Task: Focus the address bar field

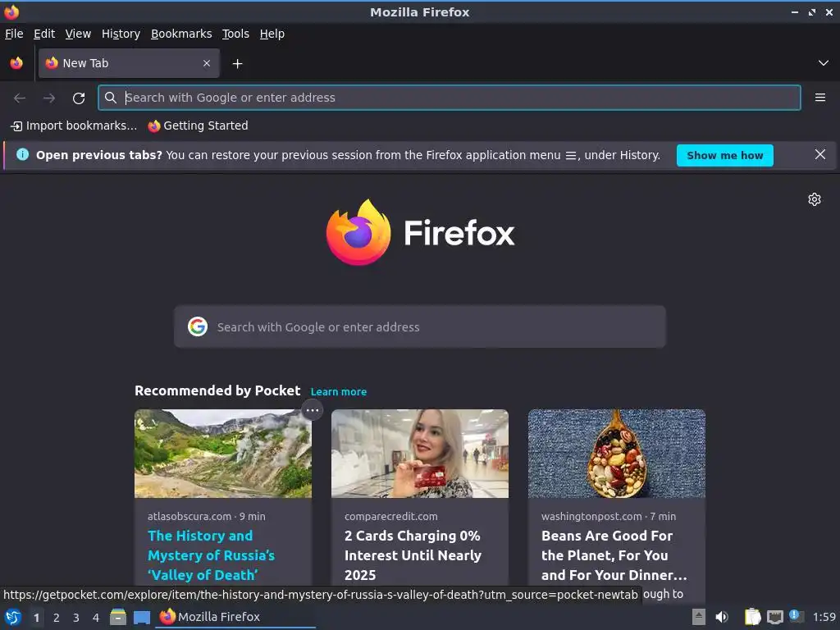Action: 449,98
